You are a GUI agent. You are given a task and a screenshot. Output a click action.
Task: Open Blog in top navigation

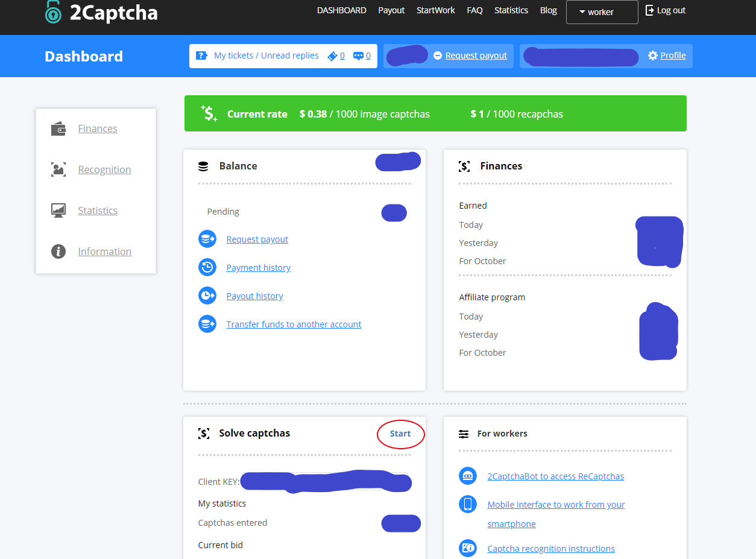(549, 10)
